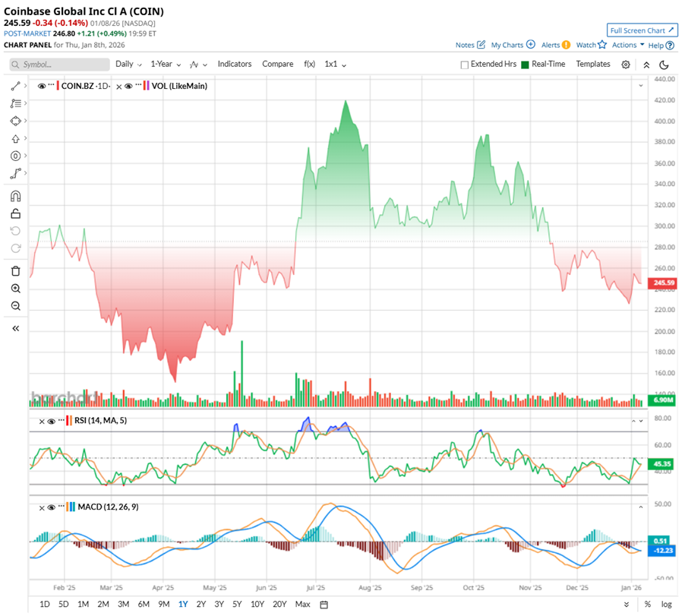The height and width of the screenshot is (616, 685).
Task: Open the Daily frequency dropdown
Action: pyautogui.click(x=128, y=65)
